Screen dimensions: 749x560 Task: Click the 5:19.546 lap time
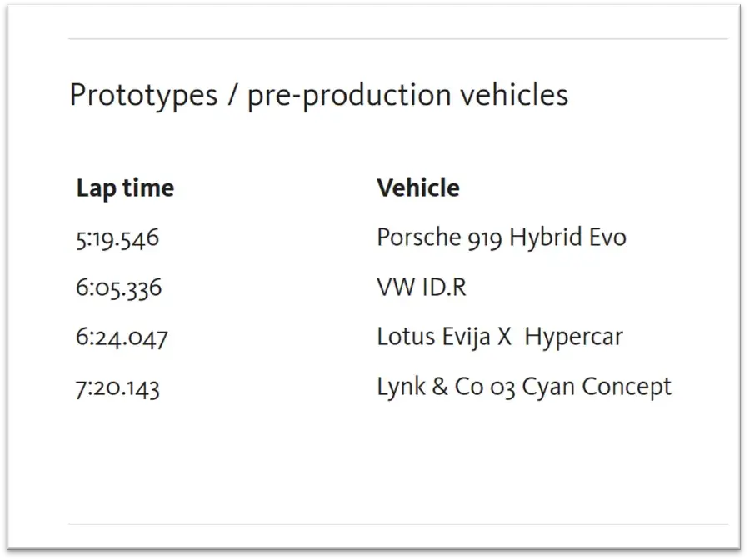click(x=117, y=239)
